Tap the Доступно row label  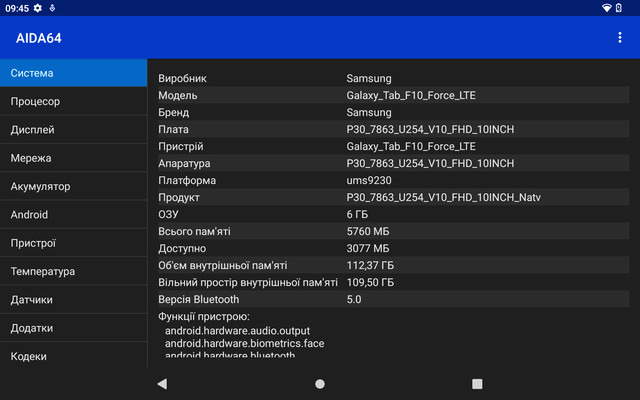[182, 249]
